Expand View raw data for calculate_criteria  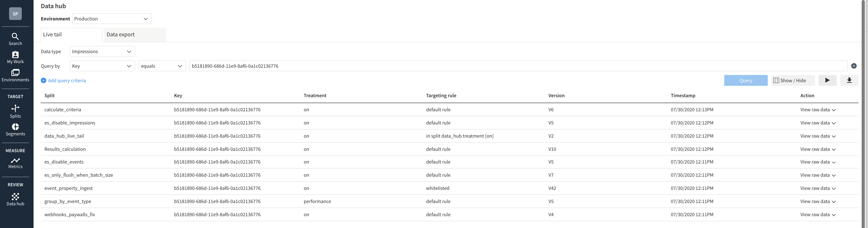tap(818, 110)
